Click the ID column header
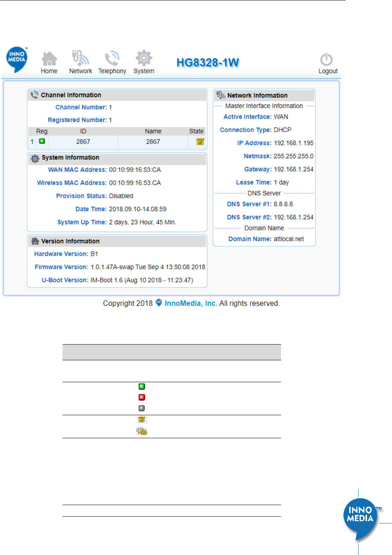Screen dimensions: 392x555 pyautogui.click(x=83, y=131)
